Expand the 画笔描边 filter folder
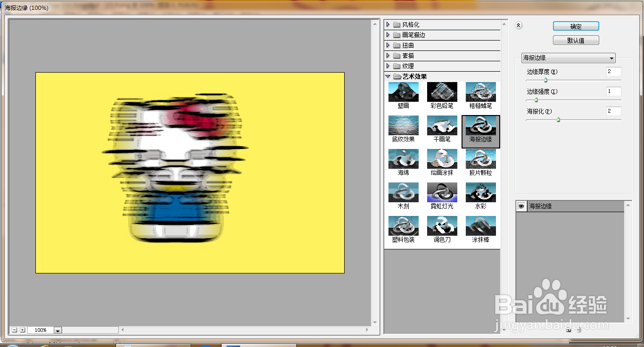The width and height of the screenshot is (644, 347). (x=388, y=35)
